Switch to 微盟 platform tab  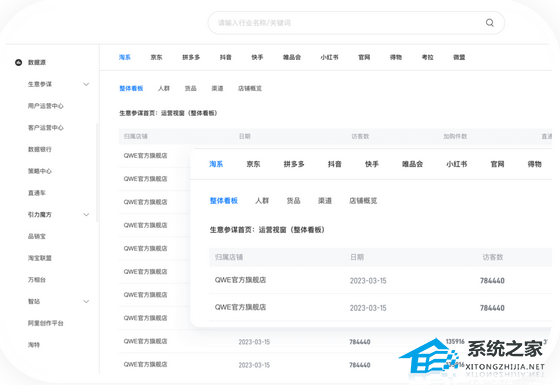(x=459, y=57)
